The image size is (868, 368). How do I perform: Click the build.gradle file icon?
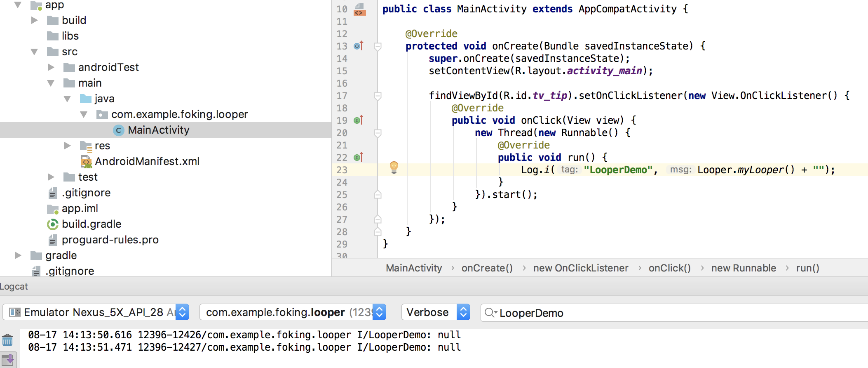pos(53,224)
